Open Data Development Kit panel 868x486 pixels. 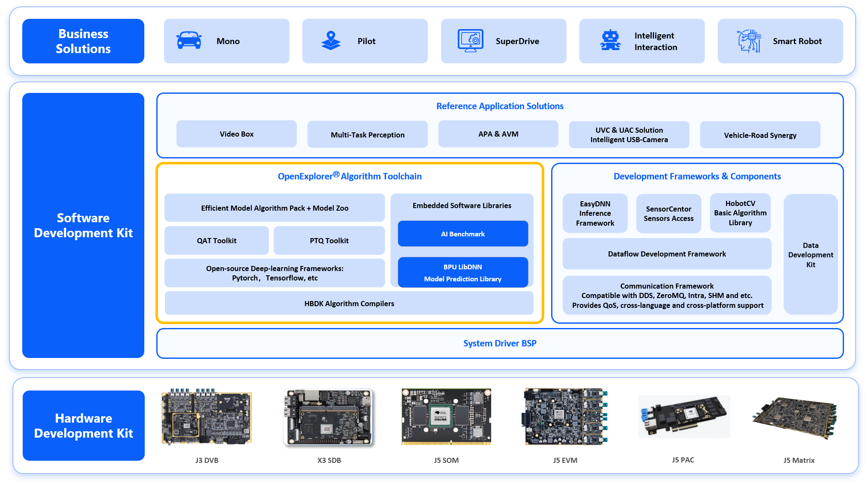811,254
